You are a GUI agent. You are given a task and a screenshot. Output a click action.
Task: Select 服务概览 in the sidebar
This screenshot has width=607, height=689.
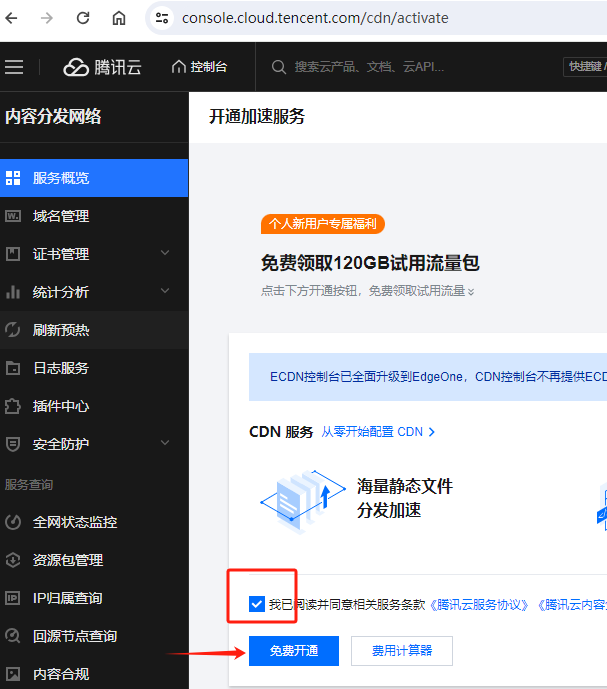(x=61, y=178)
